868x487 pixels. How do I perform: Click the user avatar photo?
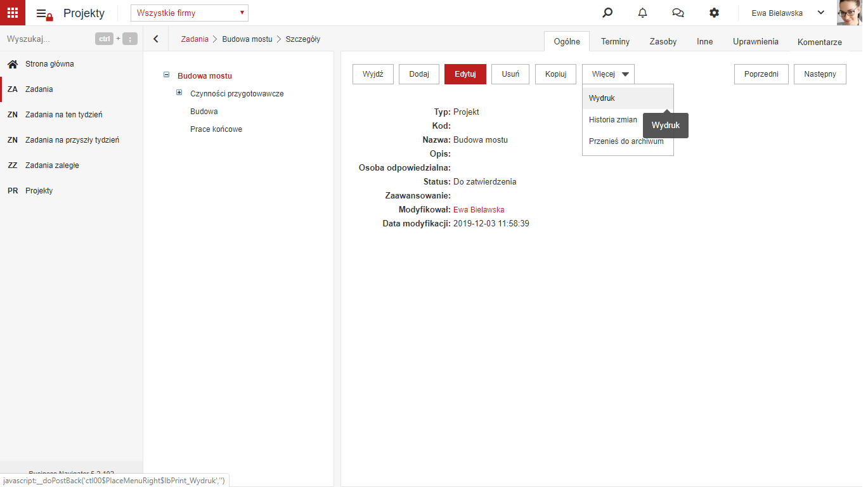point(850,13)
